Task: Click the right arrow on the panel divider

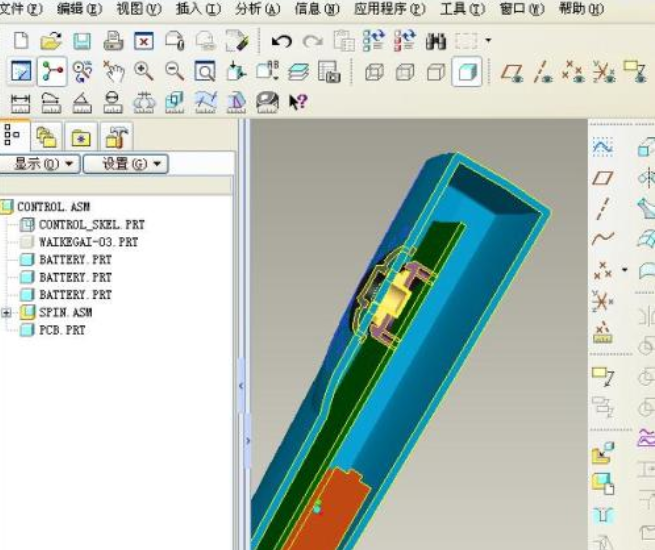Action: tap(248, 440)
